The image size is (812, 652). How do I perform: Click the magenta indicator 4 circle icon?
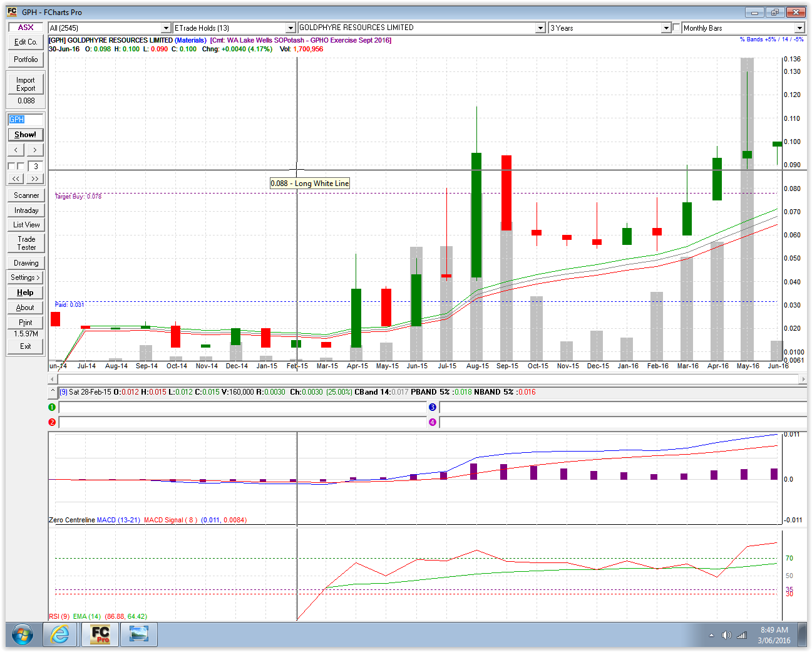[x=432, y=422]
